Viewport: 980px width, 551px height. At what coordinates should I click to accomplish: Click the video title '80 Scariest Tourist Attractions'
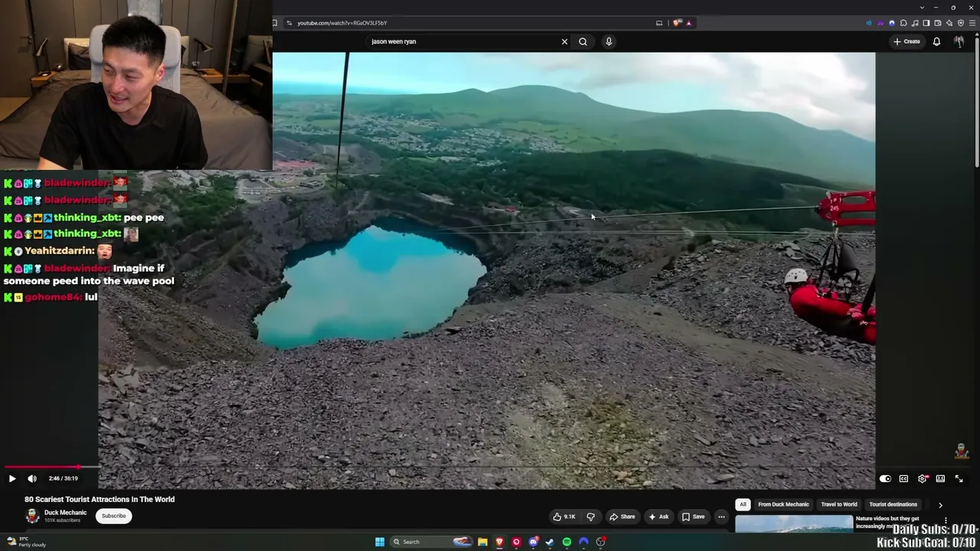point(100,499)
